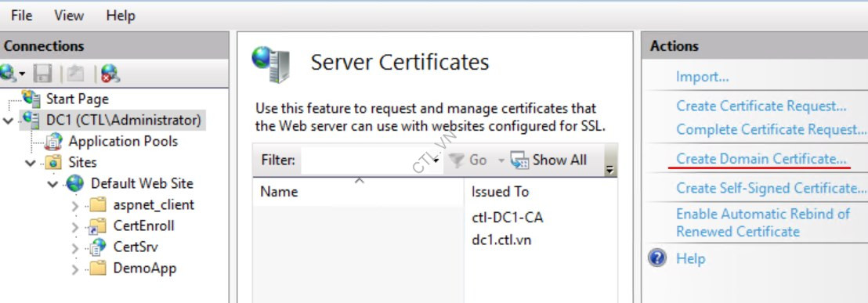
Task: Open the Help menu
Action: pos(120,16)
